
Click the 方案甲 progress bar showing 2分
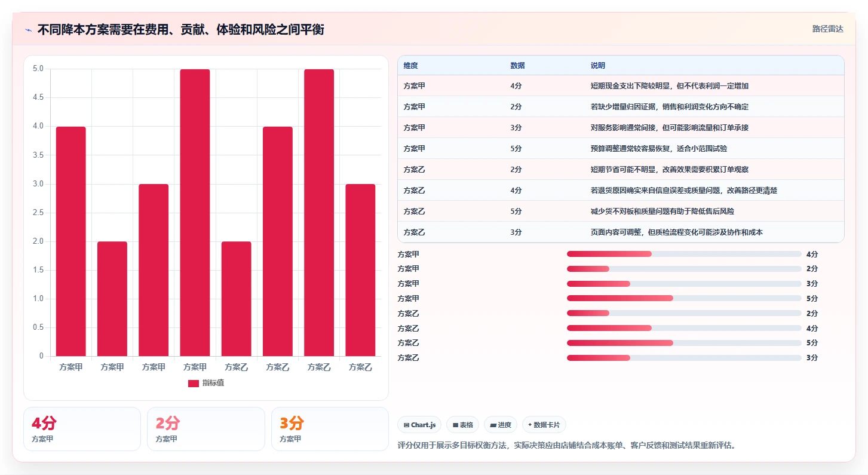tap(684, 269)
